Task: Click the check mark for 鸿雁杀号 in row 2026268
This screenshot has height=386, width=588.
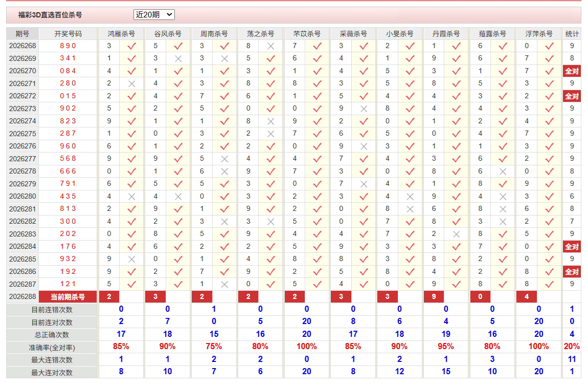Action: click(x=131, y=46)
